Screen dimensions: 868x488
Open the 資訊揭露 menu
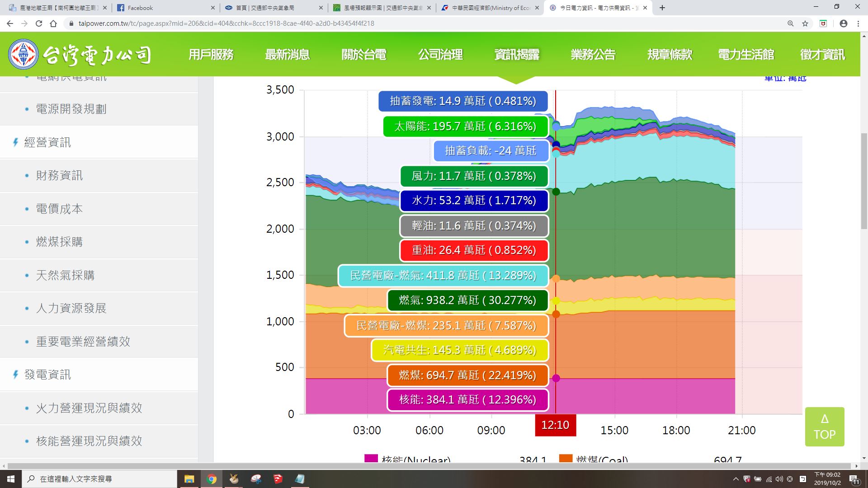pos(517,55)
